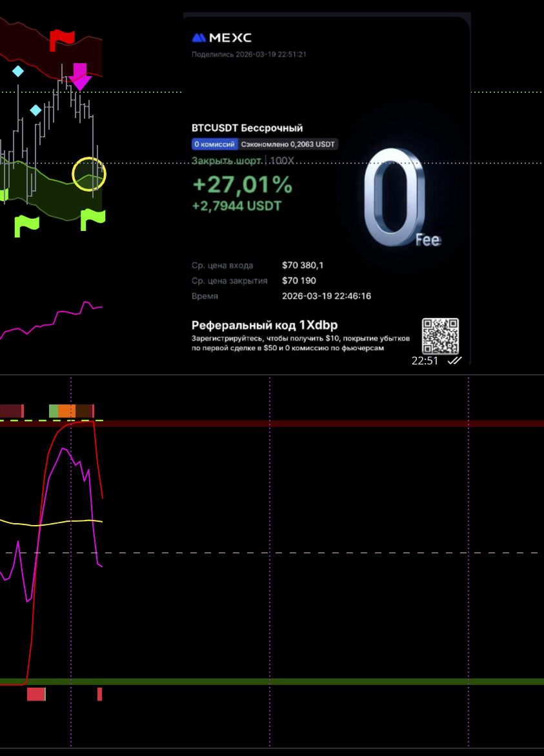Image resolution: width=544 pixels, height=756 pixels.
Task: Click the +27,01% profit figure
Action: (x=243, y=186)
